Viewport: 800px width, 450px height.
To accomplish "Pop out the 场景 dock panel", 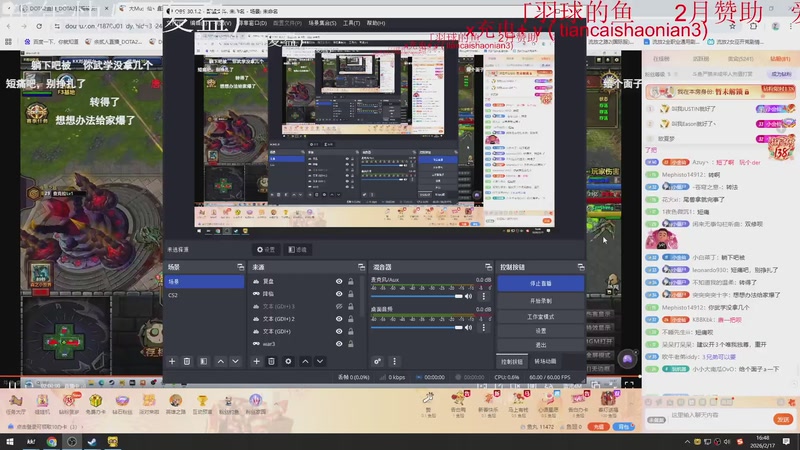I will (240, 267).
